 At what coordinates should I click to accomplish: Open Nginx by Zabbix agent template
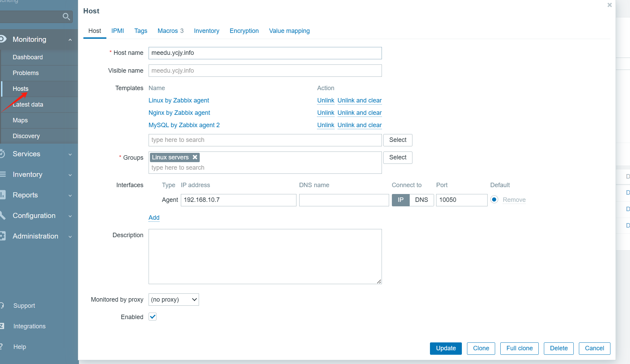click(179, 113)
